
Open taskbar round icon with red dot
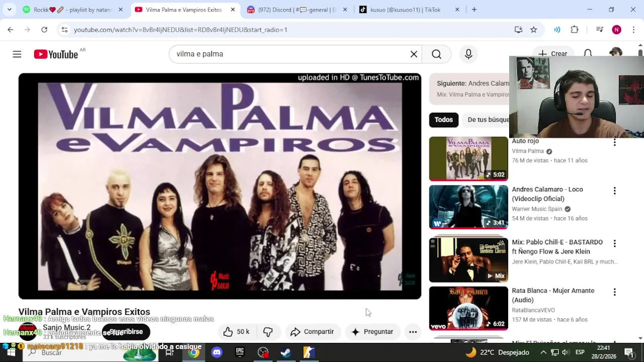tap(263, 352)
